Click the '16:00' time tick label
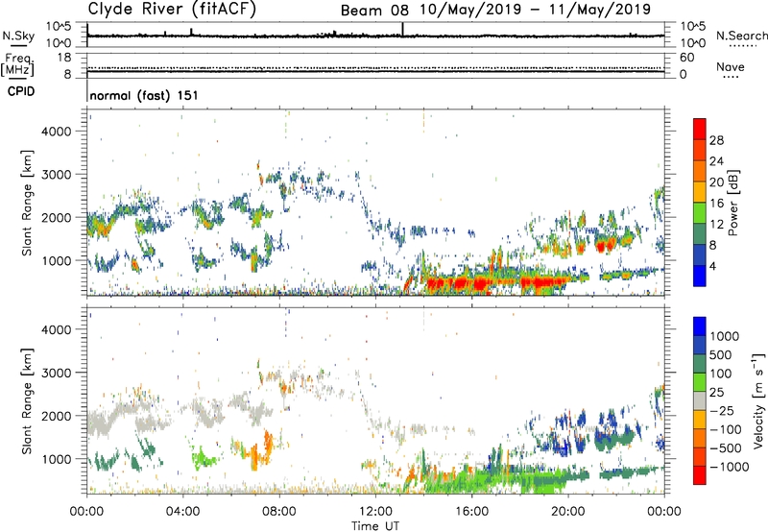This screenshot has height=532, width=768. pos(471,512)
